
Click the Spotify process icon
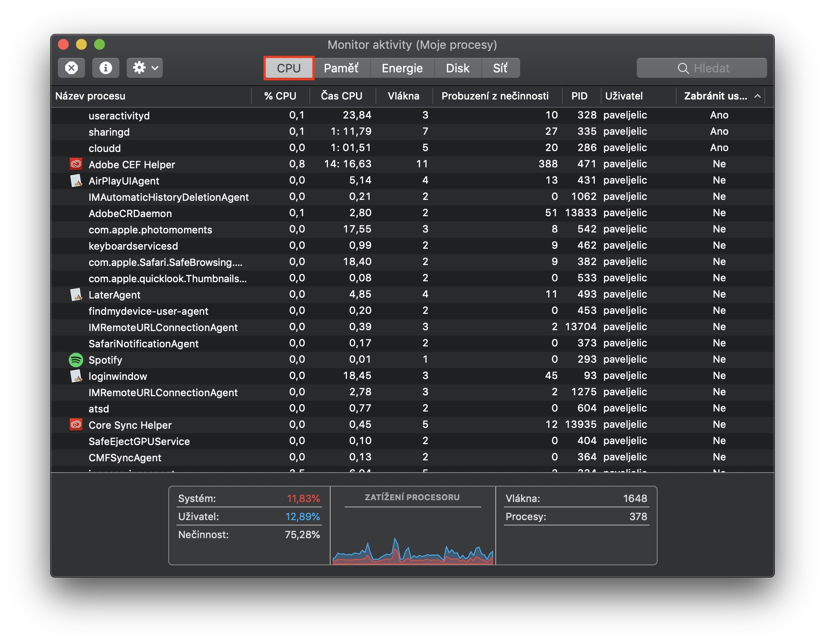[x=76, y=360]
